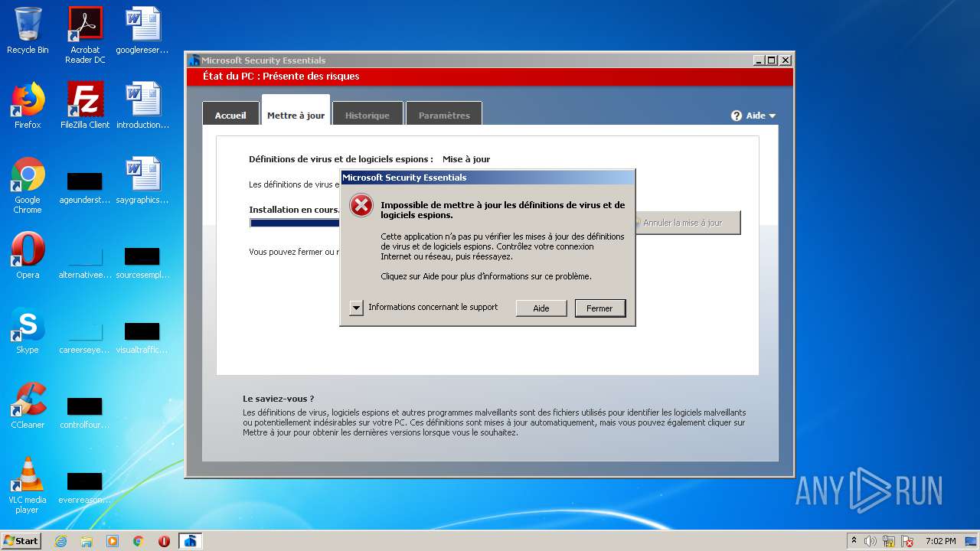
Task: Open the ageunderst desktop file
Action: pos(85,188)
